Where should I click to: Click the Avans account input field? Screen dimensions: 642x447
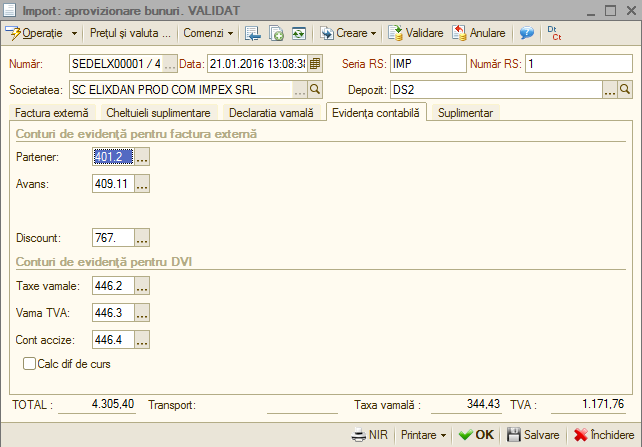click(x=113, y=183)
